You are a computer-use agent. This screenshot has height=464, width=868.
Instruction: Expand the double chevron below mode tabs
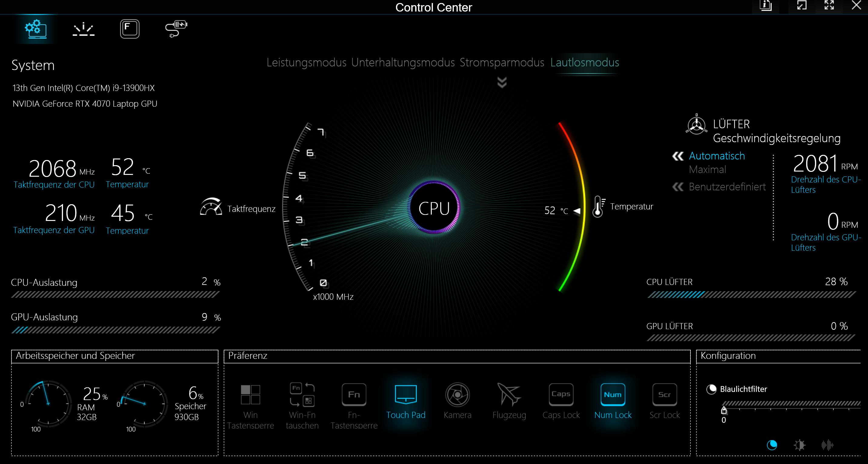(x=502, y=82)
